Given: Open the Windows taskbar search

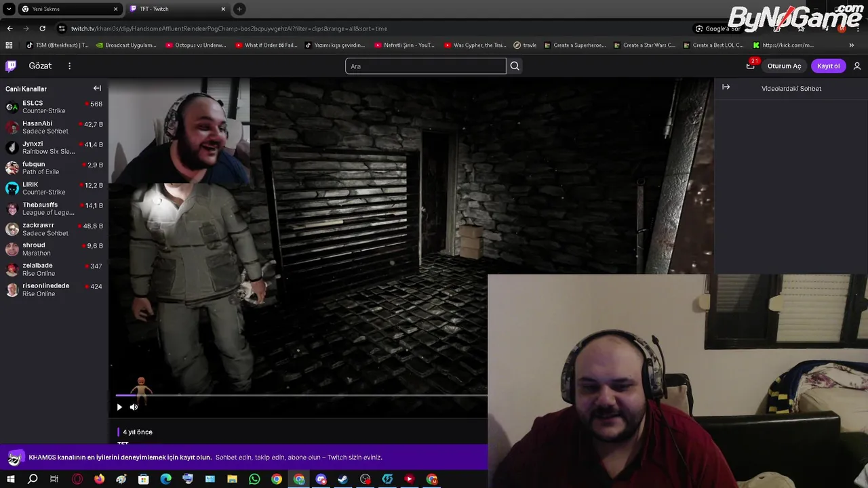Looking at the screenshot, I should click(33, 479).
